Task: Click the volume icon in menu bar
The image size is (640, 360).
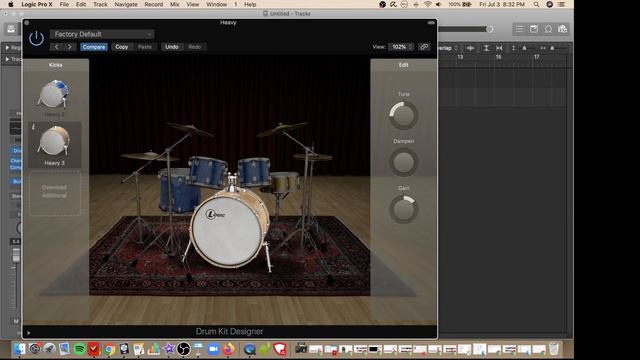Action: click(x=438, y=4)
